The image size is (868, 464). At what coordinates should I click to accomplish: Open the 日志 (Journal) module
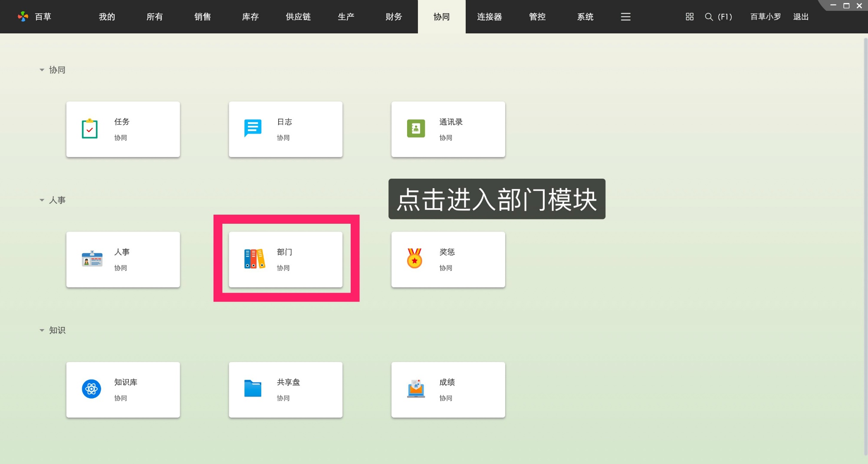point(286,129)
